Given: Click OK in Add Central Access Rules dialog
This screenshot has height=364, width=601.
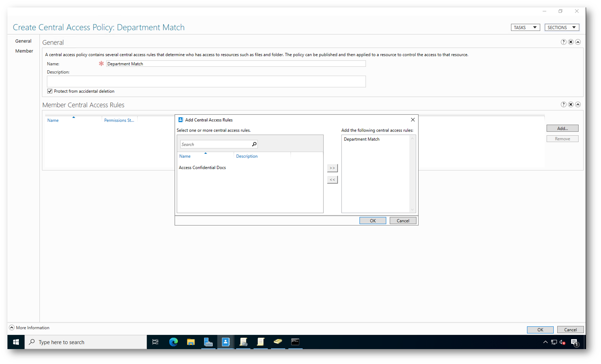Looking at the screenshot, I should click(372, 221).
